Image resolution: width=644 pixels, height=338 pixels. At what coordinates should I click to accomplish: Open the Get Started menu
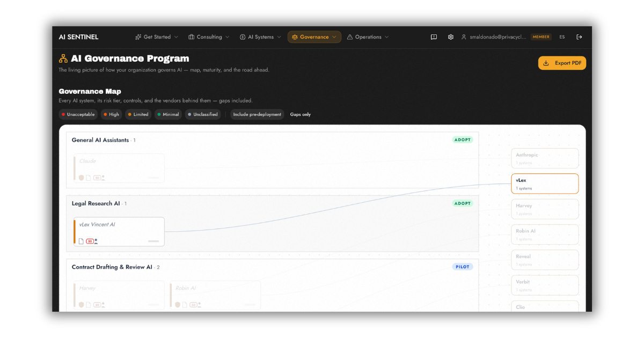(157, 37)
